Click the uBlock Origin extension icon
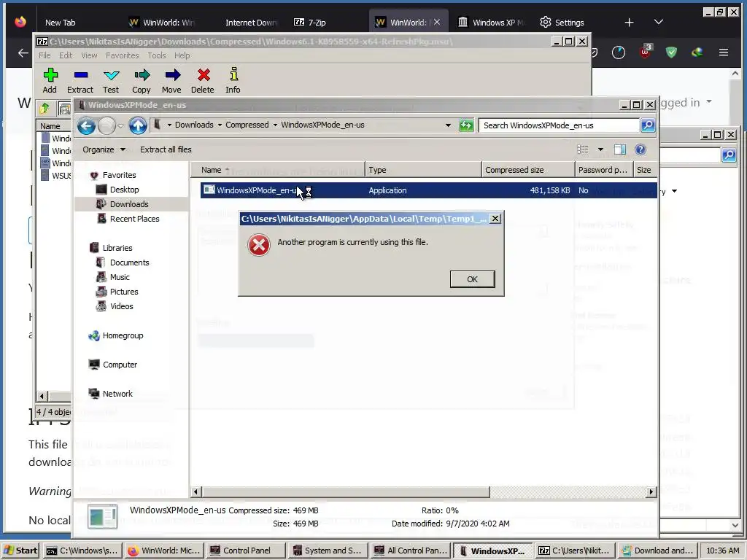The height and width of the screenshot is (560, 747). click(x=646, y=52)
